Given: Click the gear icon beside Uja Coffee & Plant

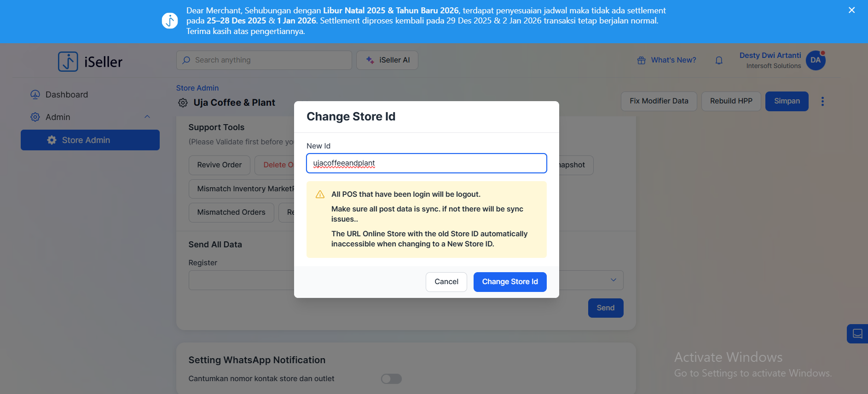Looking at the screenshot, I should [x=183, y=103].
